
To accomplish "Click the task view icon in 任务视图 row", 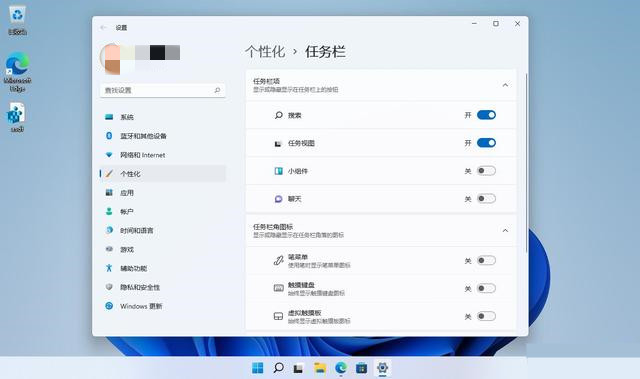I will point(278,143).
